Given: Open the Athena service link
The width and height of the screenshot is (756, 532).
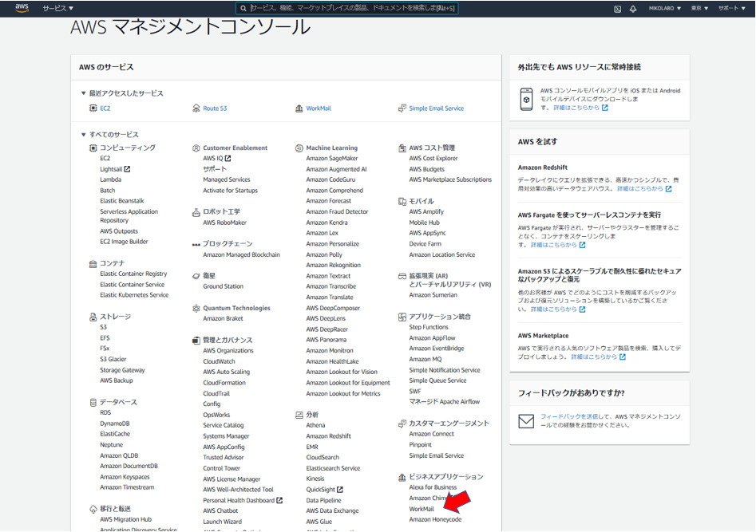Looking at the screenshot, I should tap(315, 425).
